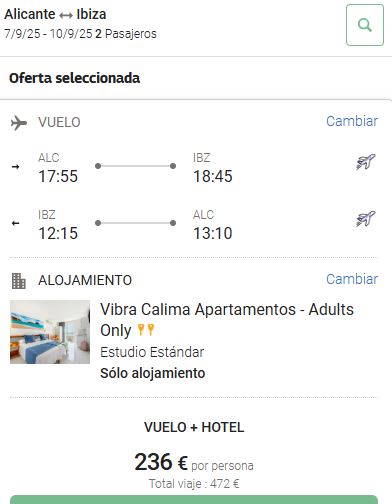Select the 13:10 ALC arrival time
The image size is (392, 504).
[213, 233]
